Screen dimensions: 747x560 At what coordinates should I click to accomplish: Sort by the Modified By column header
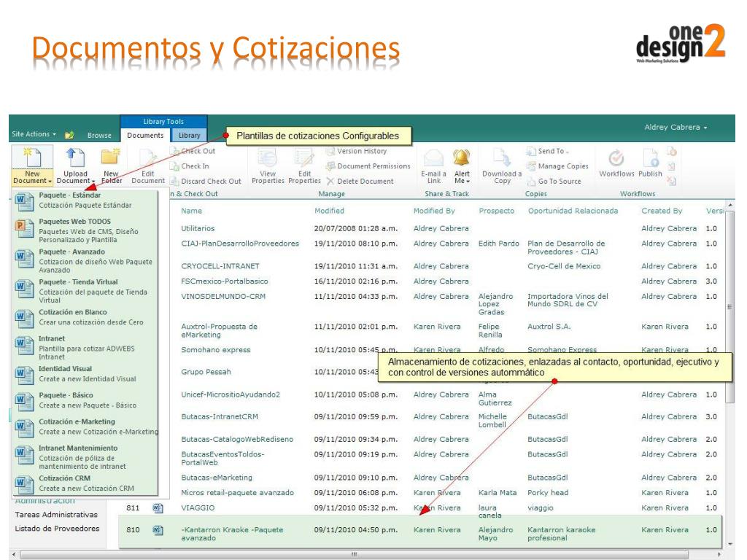(x=434, y=211)
